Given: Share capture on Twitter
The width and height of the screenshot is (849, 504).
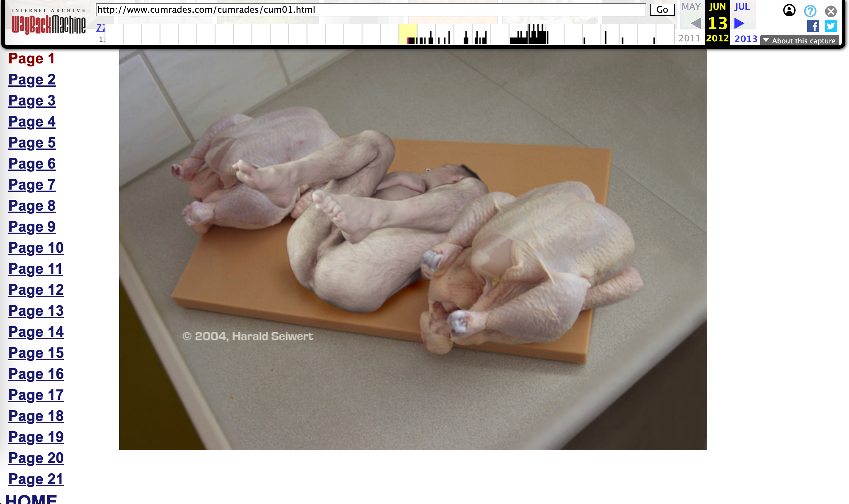Looking at the screenshot, I should coord(831,26).
